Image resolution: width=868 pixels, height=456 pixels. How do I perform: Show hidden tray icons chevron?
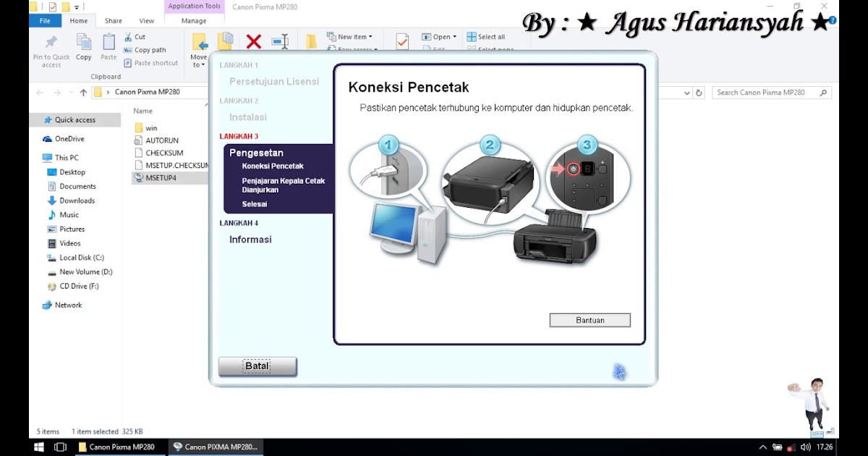(x=762, y=447)
